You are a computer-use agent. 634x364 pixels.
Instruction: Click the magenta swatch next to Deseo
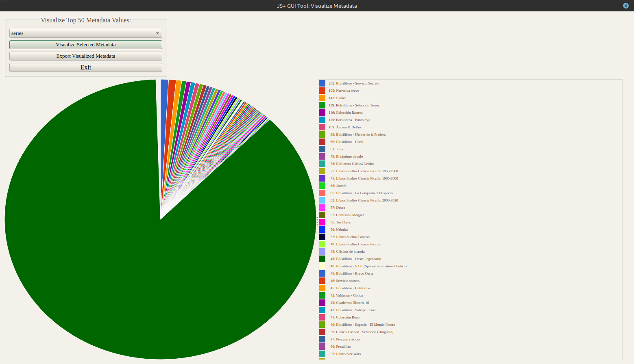322,208
